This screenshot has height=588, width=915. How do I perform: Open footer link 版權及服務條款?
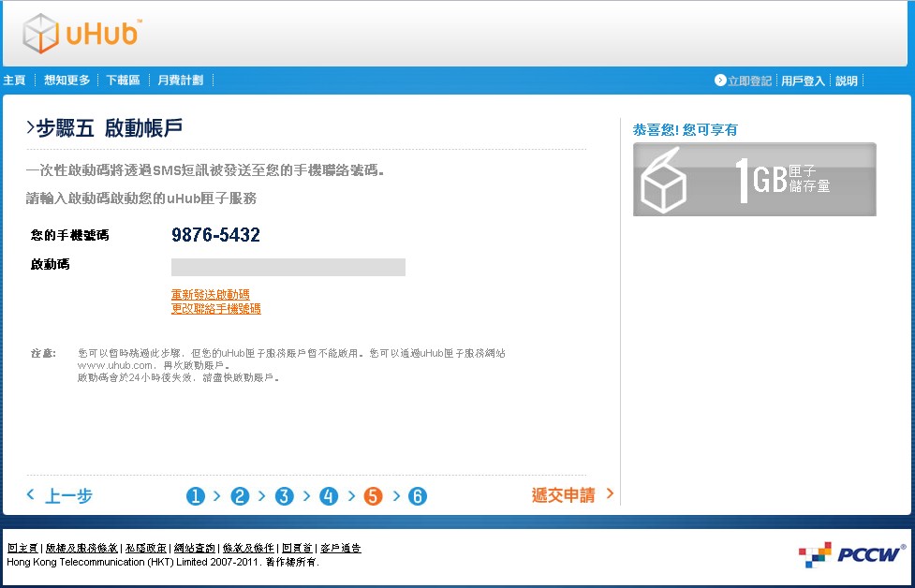coord(81,548)
